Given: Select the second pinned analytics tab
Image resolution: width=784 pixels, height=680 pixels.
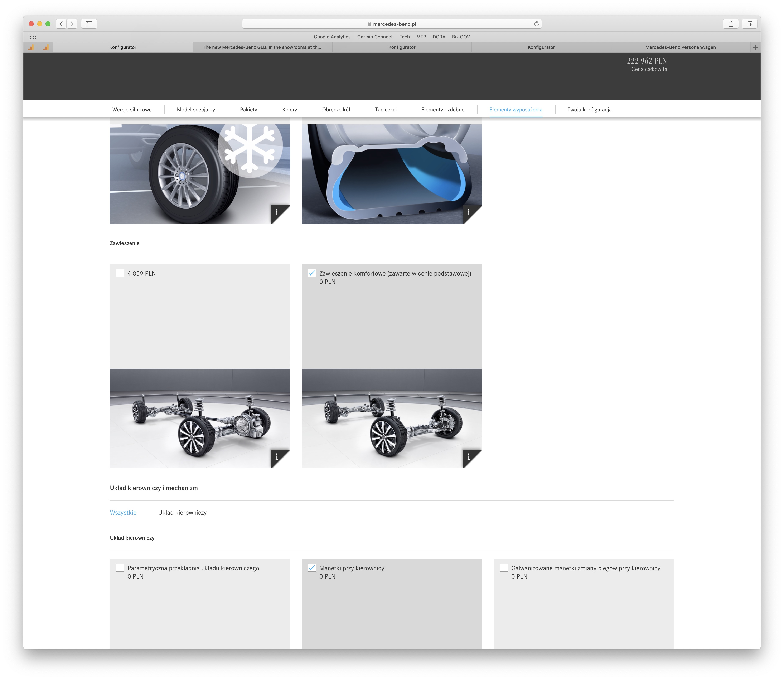Looking at the screenshot, I should [46, 47].
